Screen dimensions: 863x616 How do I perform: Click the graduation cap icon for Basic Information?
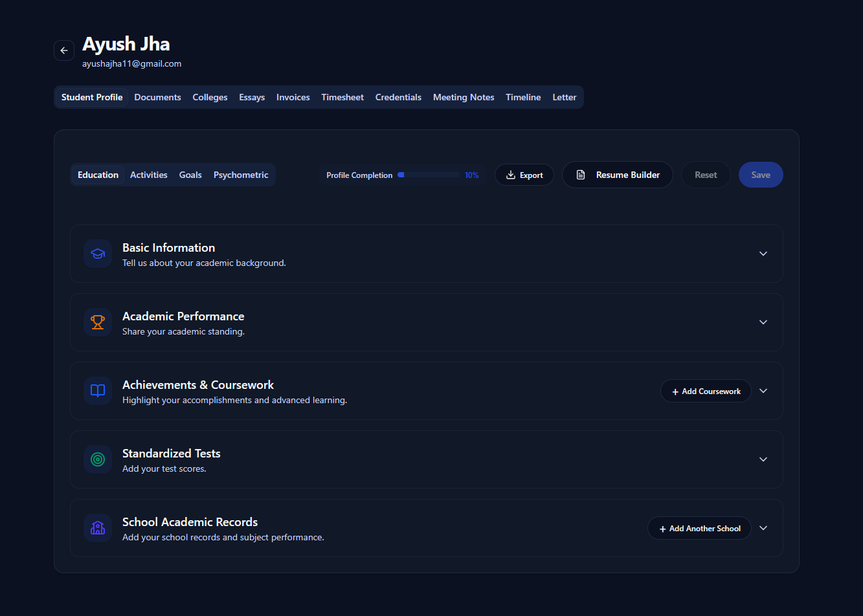pyautogui.click(x=98, y=254)
